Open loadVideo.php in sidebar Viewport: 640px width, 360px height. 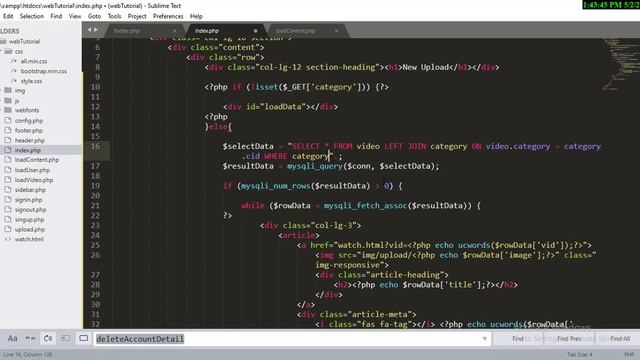[x=34, y=180]
